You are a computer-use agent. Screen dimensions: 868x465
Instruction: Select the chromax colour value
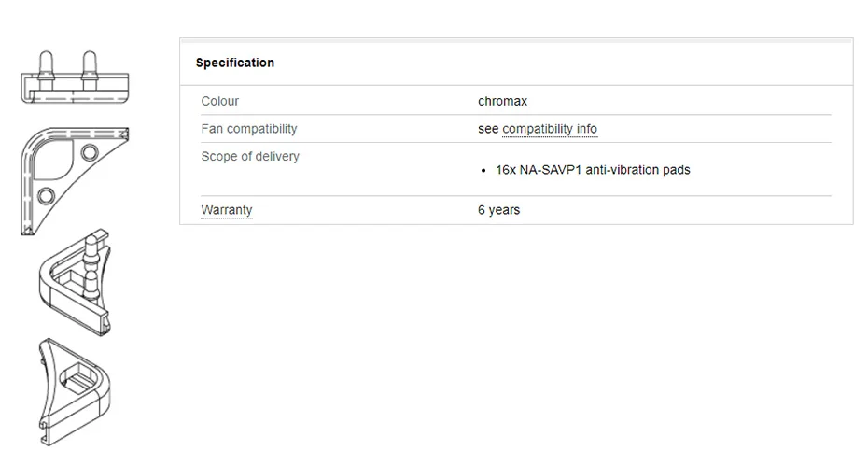(502, 101)
